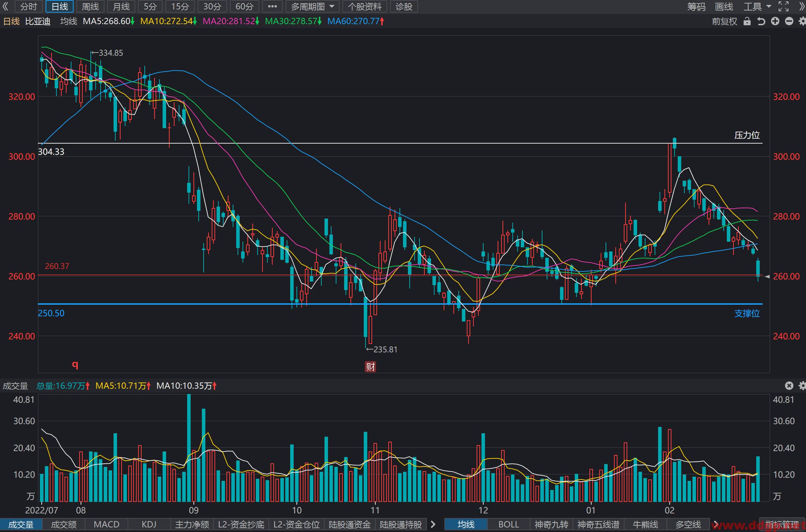Open 个股资料 stock info
806x532 pixels.
click(365, 6)
